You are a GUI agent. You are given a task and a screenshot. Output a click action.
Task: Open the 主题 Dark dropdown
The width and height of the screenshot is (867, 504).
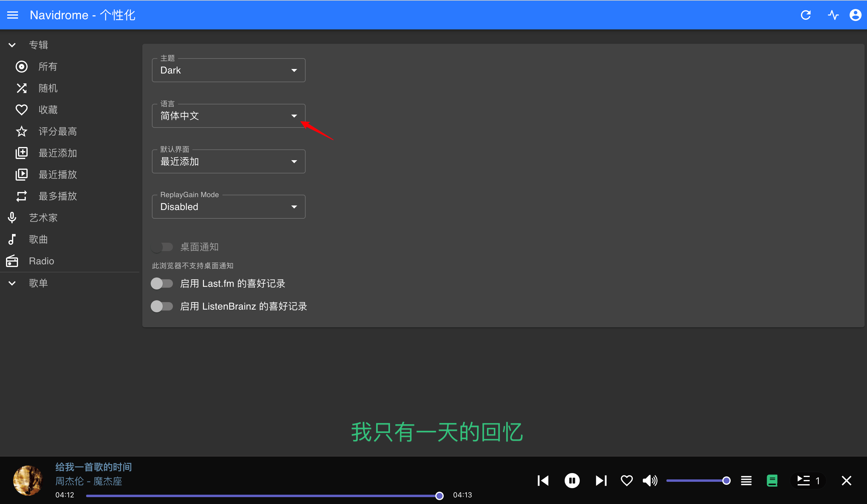tap(228, 70)
